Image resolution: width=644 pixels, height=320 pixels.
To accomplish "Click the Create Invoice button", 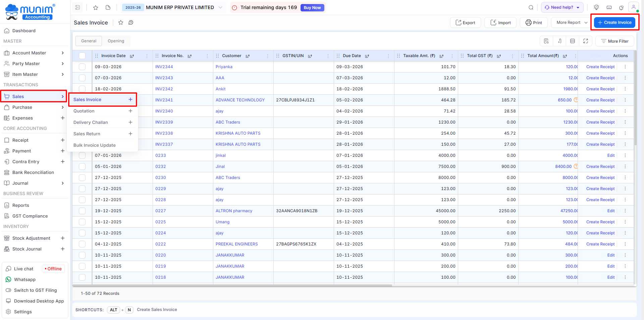I will tap(614, 22).
